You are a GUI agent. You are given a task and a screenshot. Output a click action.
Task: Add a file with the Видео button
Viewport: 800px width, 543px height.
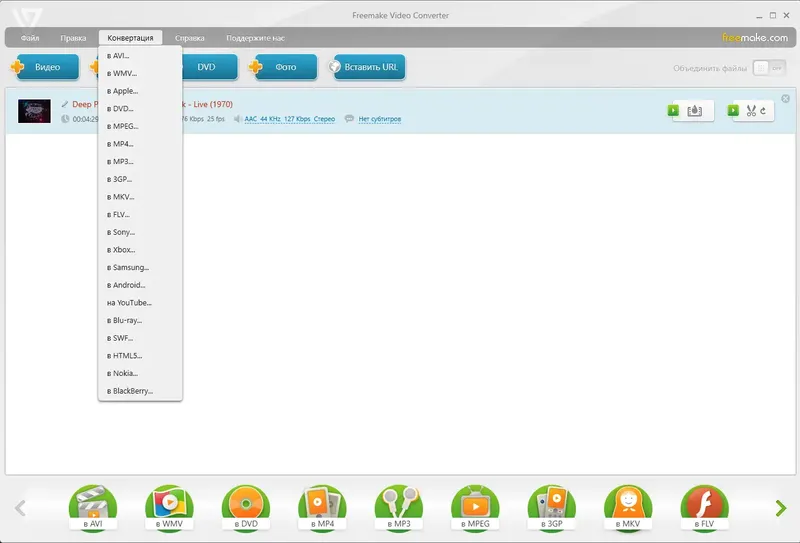(45, 67)
